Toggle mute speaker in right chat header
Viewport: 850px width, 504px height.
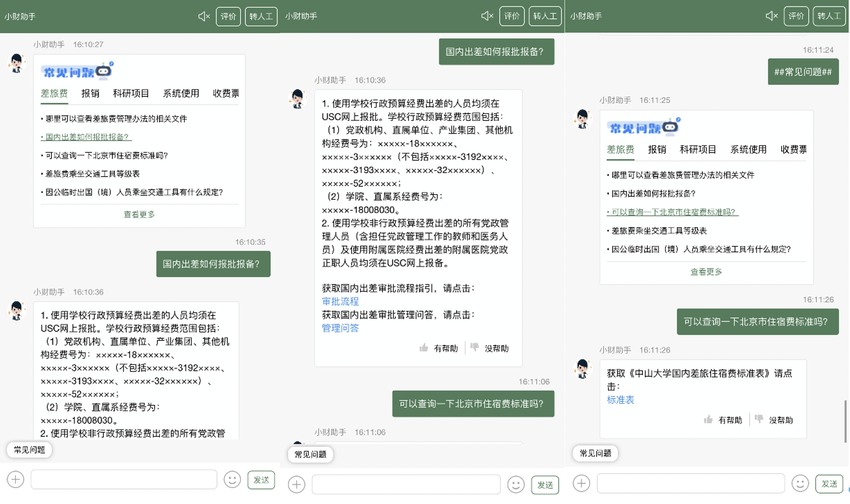pos(771,16)
